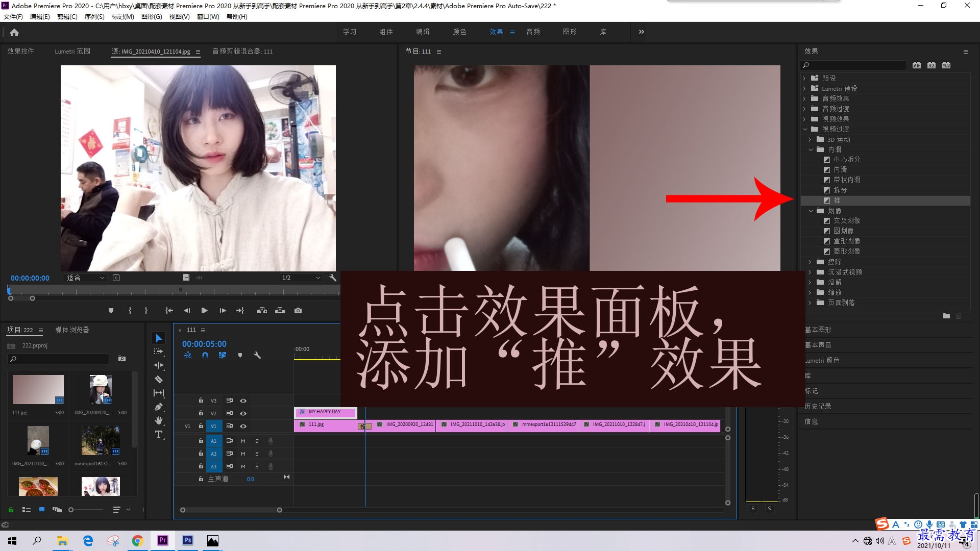Toggle YUV Effects filter icon

tap(946, 65)
